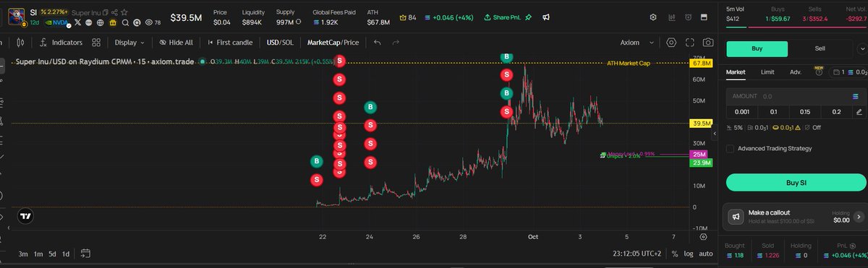Copy the Super Inu token name
The height and width of the screenshot is (268, 868).
[x=106, y=12]
